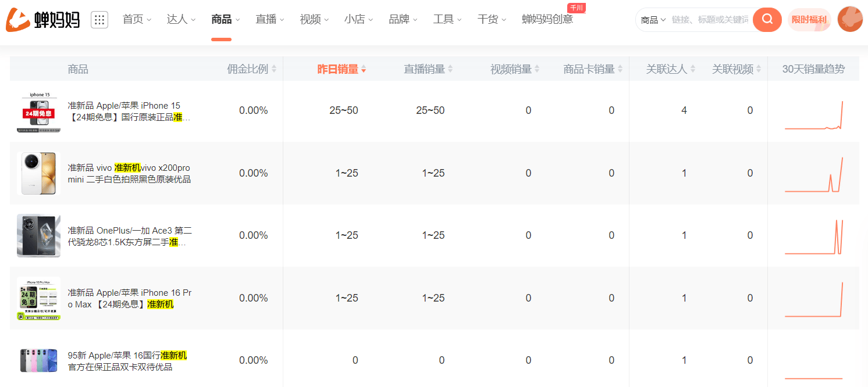Click the orange search magnifier button
Image resolution: width=868 pixels, height=387 pixels.
767,20
